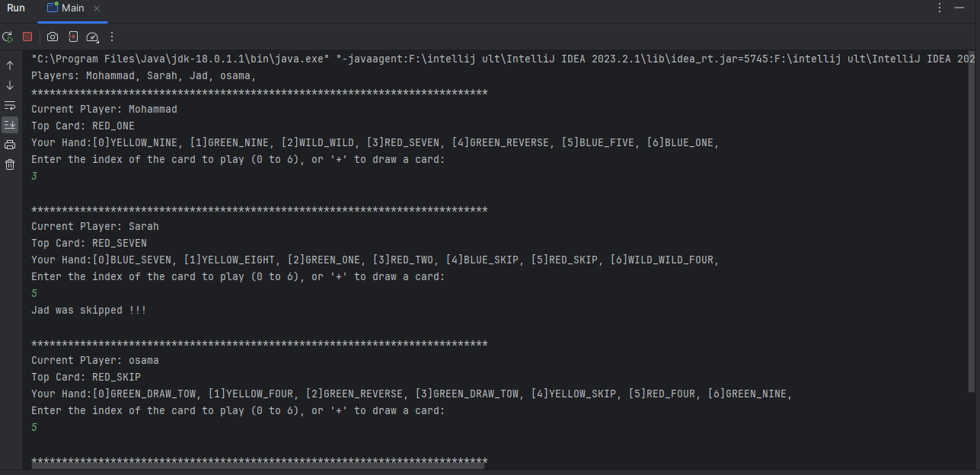The image size is (980, 475).
Task: Open the Run tool window options menu
Action: point(940,8)
